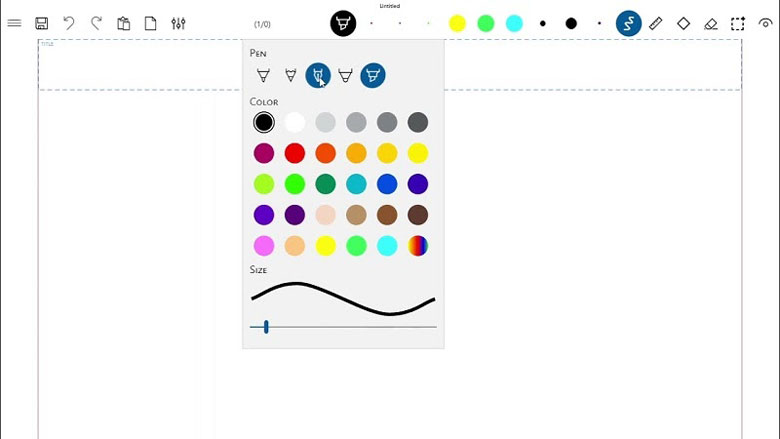Undo the last action
Screen dimensions: 780x439
coord(69,23)
